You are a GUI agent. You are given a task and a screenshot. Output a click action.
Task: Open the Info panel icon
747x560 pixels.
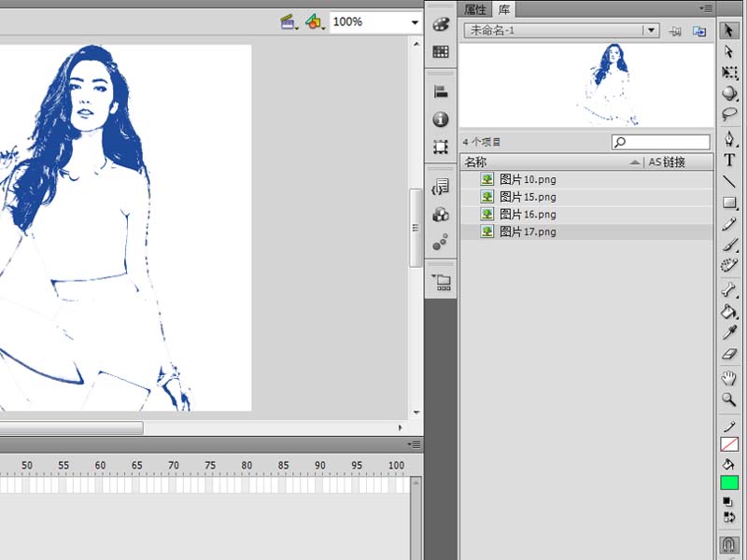[441, 119]
